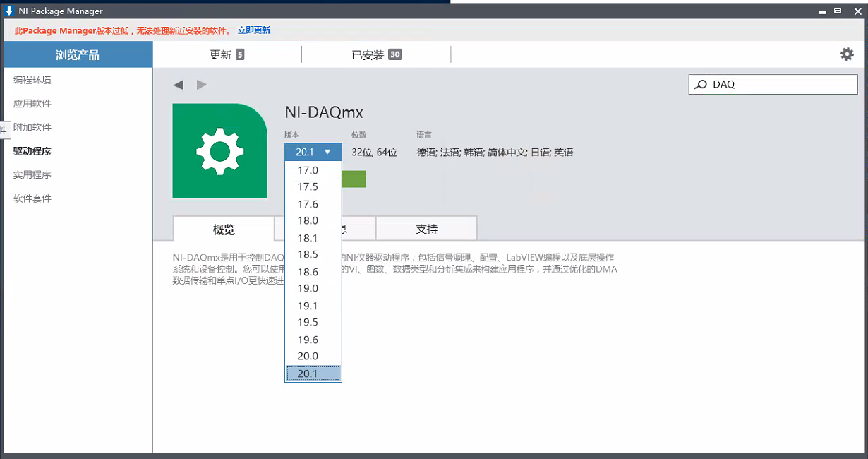Open the 已安装 tab
868x459 pixels.
click(376, 54)
